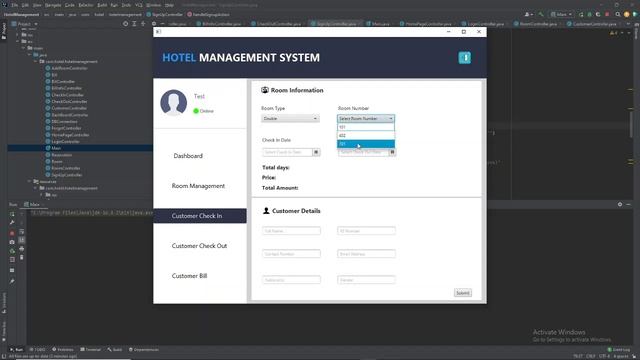Image resolution: width=640 pixels, height=360 pixels.
Task: Select AddRoomController in the project tree
Action: point(67,68)
